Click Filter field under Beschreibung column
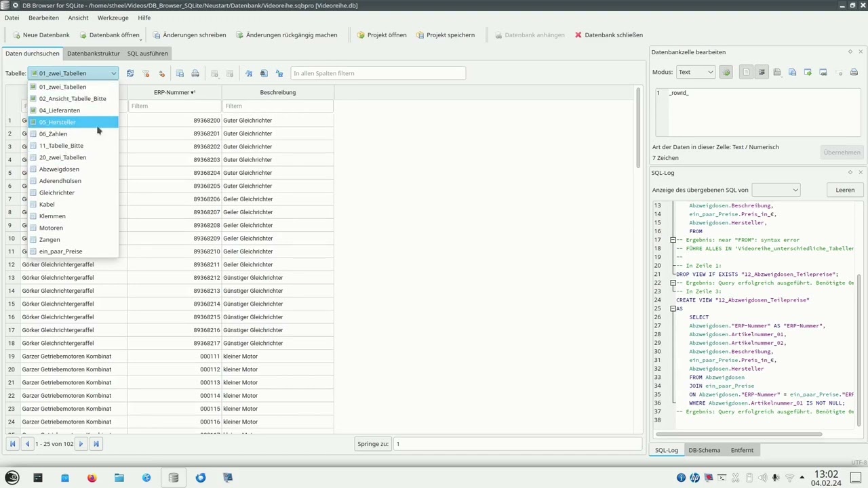Viewport: 868px width, 488px height. pos(277,106)
